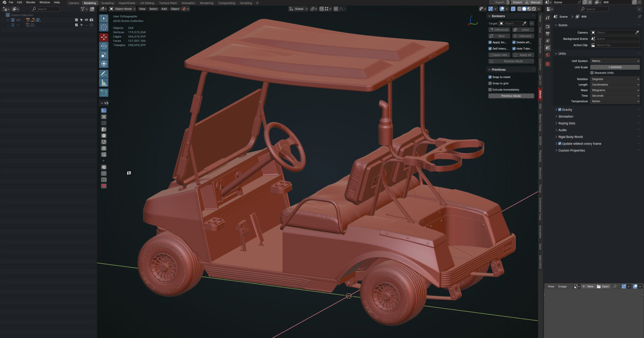
Task: Click the Union boolean button
Action: pos(523,29)
